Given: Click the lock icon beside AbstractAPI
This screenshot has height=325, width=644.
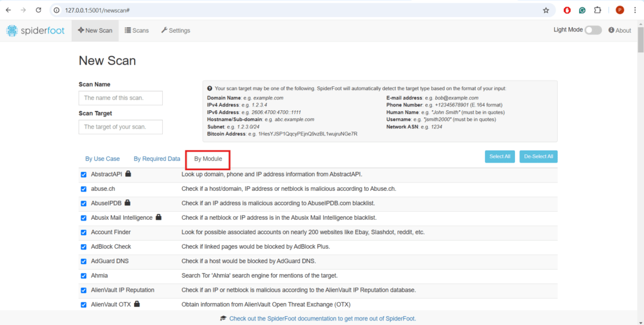Looking at the screenshot, I should 128,174.
